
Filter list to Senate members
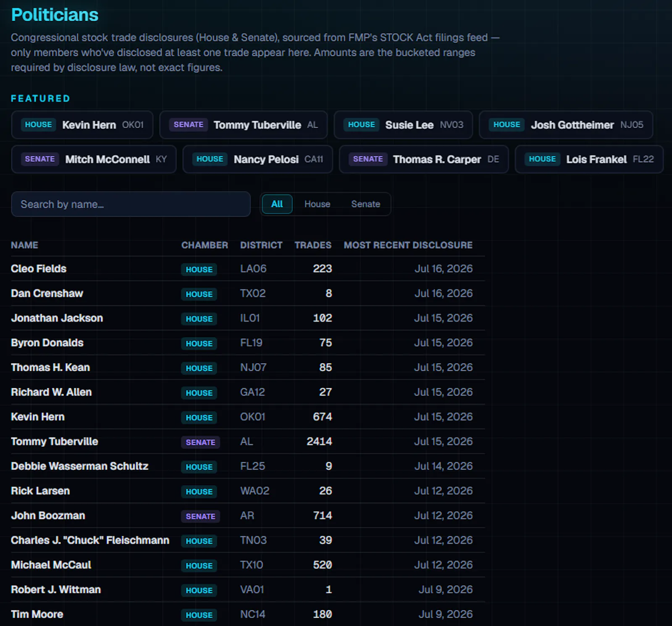pos(365,204)
